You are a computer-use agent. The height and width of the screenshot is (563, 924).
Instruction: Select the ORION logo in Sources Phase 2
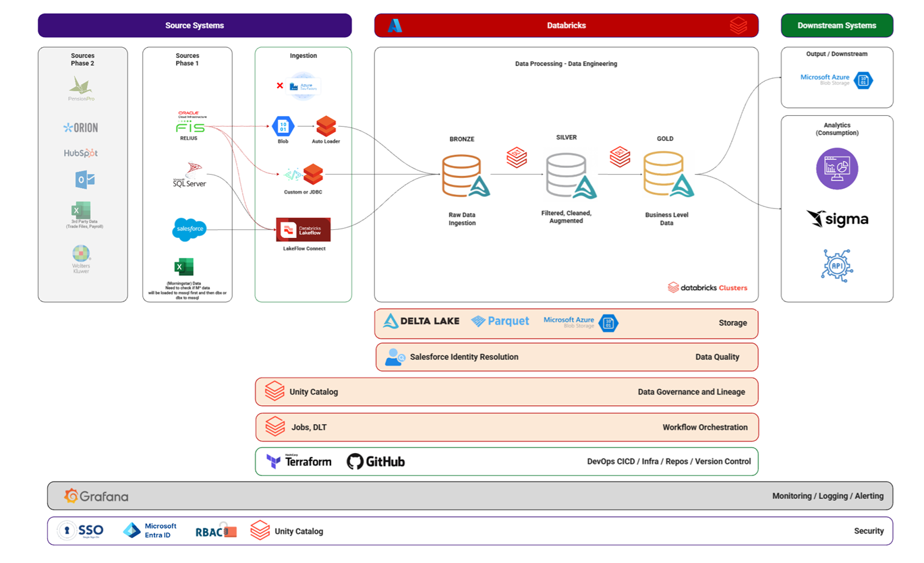click(80, 127)
